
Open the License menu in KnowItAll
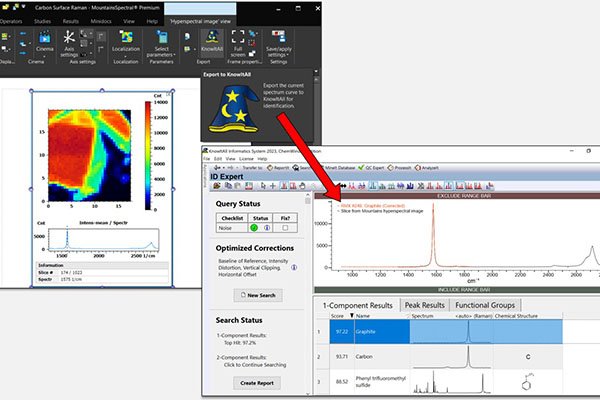click(x=246, y=158)
